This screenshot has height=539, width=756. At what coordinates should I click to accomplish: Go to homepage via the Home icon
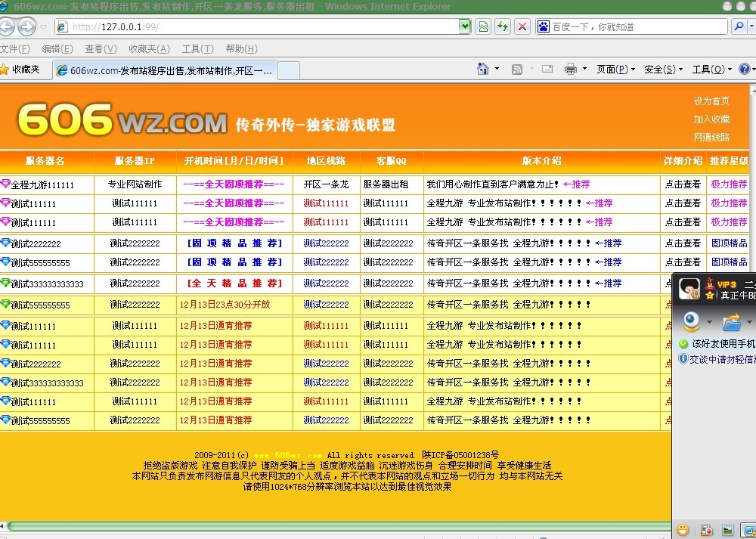482,69
